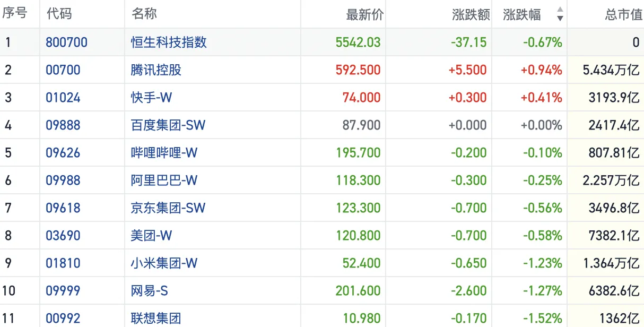Select latest price 120.800
The width and height of the screenshot is (644, 327).
[358, 236]
